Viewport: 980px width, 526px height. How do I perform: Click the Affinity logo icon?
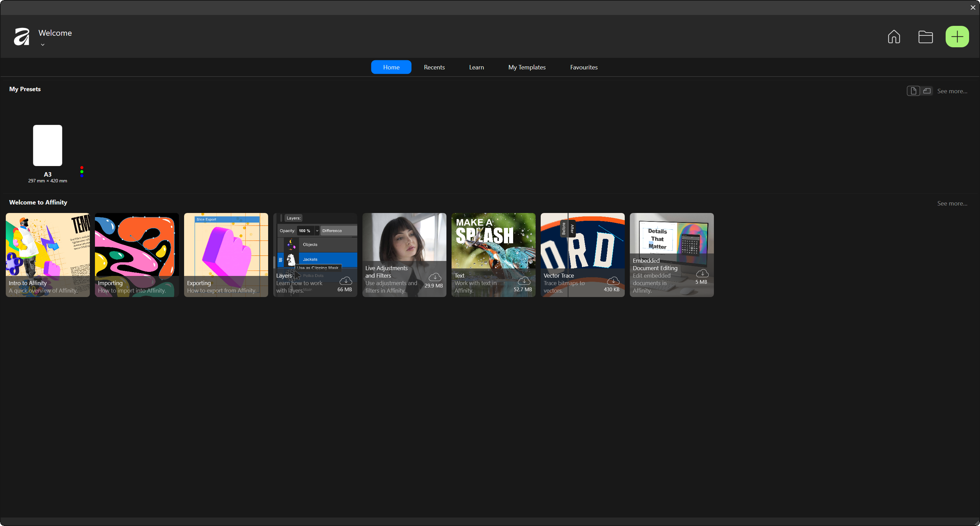pos(22,37)
